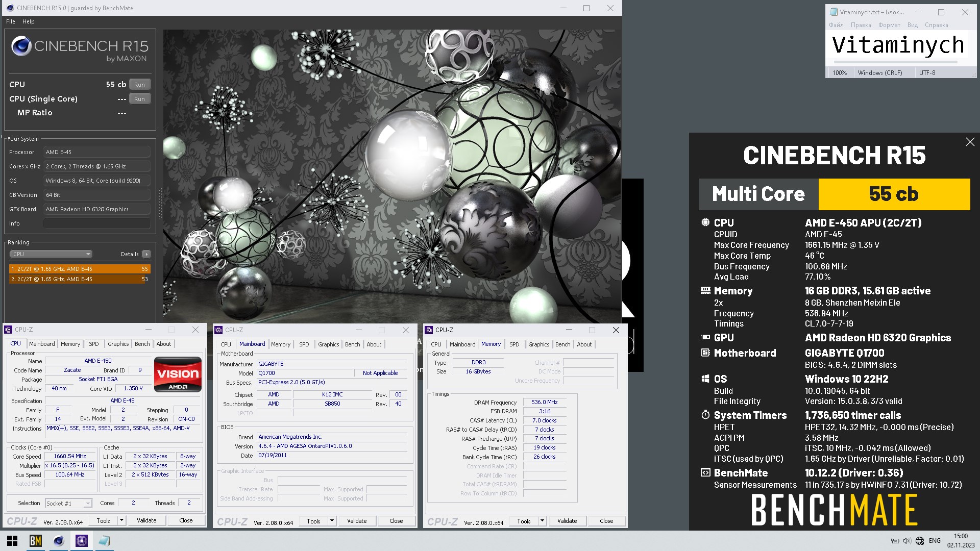
Task: Open Notepad from the taskbar
Action: [x=104, y=541]
